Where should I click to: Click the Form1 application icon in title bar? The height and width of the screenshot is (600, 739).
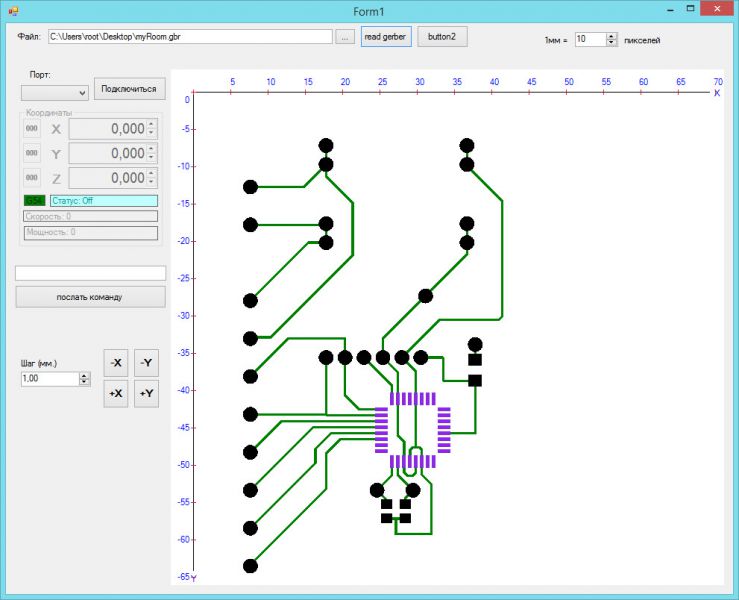point(13,11)
